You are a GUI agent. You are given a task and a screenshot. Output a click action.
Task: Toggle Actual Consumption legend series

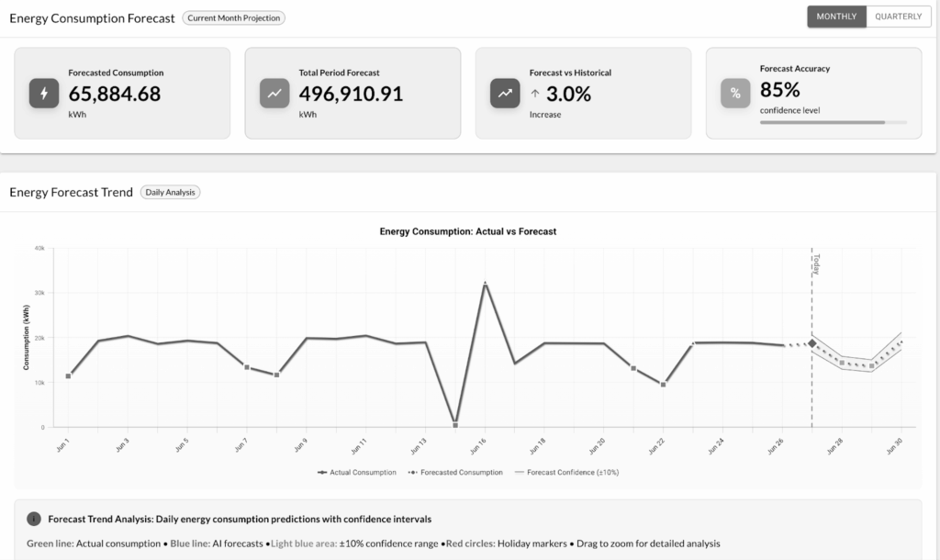(x=357, y=472)
